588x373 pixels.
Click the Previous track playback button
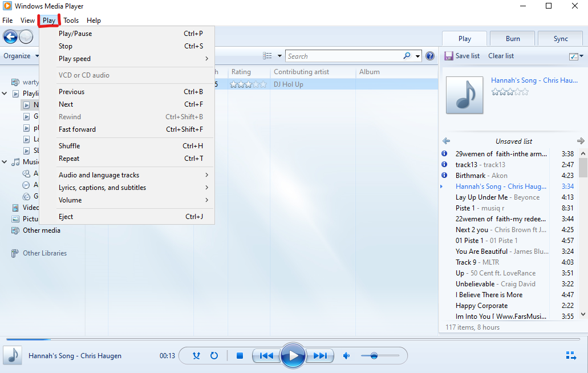[x=266, y=355]
